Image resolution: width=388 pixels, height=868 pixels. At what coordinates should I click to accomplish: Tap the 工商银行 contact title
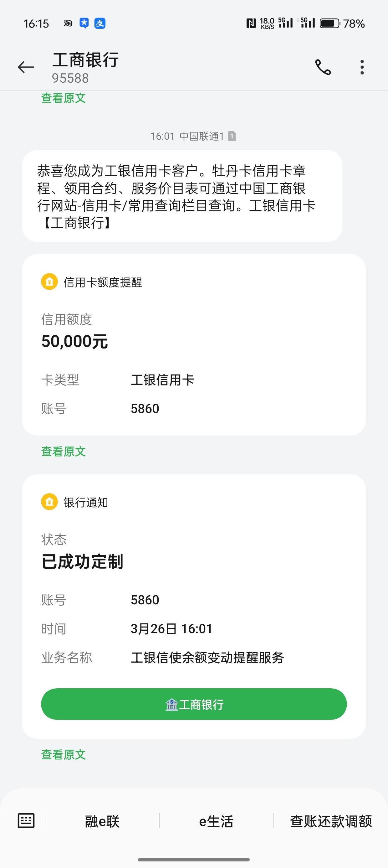point(85,60)
